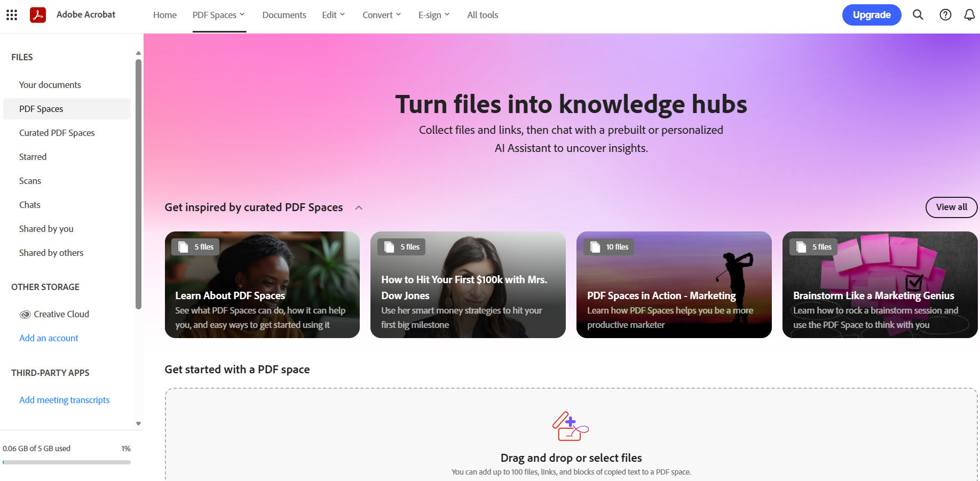Open Chats in the sidebar
The width and height of the screenshot is (980, 481).
67,205
